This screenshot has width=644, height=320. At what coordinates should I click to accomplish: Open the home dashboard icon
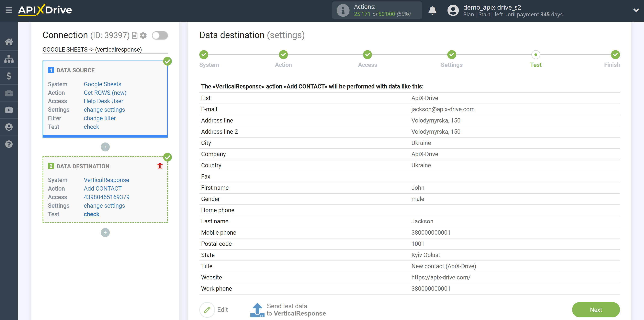tap(9, 42)
